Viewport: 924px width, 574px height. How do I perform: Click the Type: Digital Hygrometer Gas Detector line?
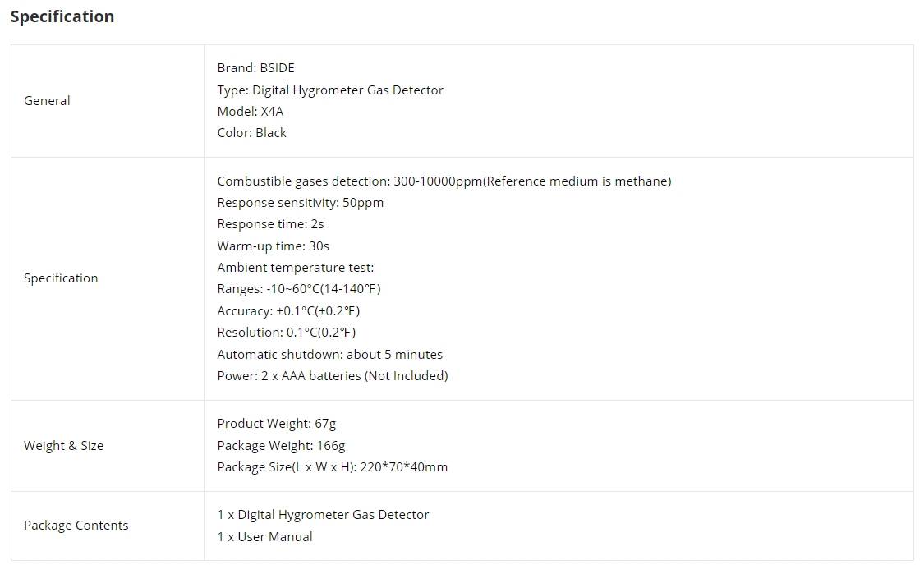click(330, 90)
